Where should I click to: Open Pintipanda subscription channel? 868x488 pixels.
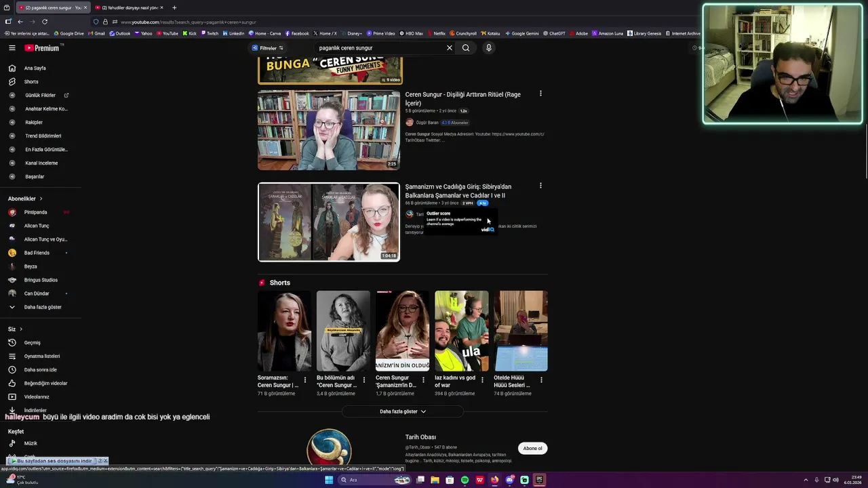(x=35, y=212)
